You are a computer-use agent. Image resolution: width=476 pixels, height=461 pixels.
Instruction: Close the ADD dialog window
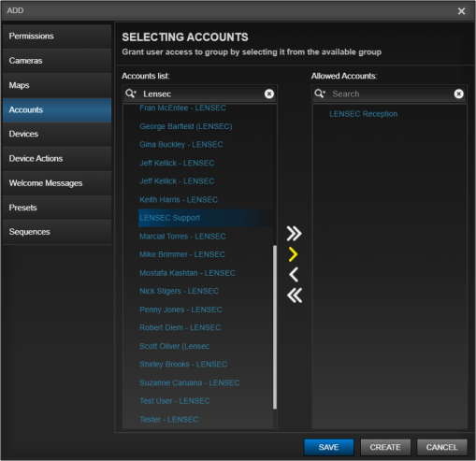pyautogui.click(x=461, y=11)
